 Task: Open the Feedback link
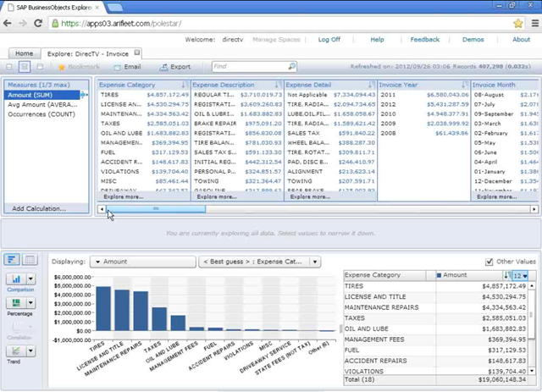pos(425,40)
